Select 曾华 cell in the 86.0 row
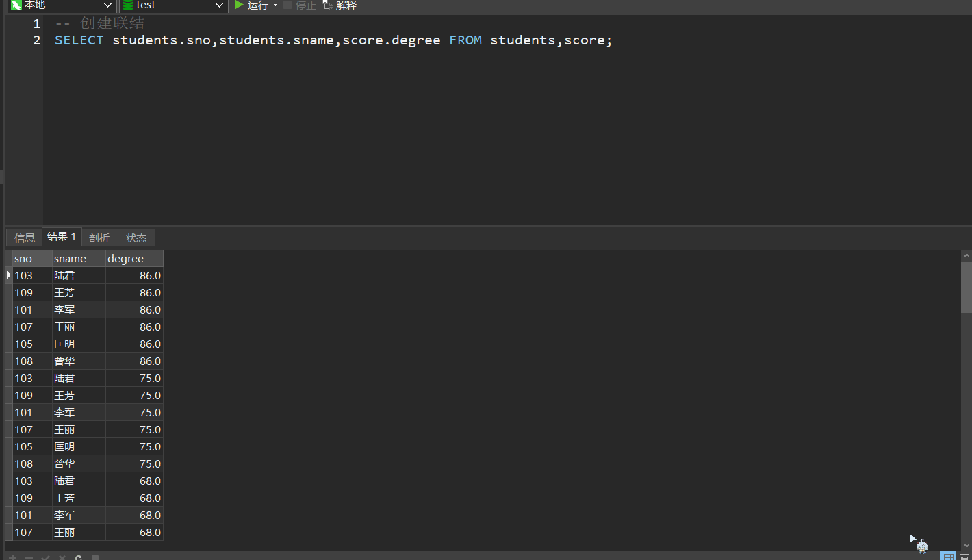 pos(79,361)
